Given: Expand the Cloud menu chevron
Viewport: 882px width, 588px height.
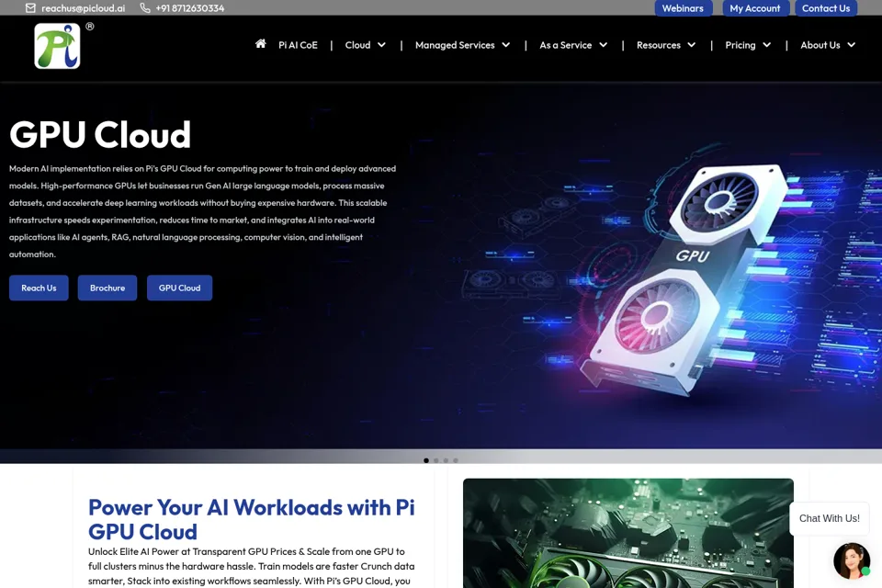Looking at the screenshot, I should pyautogui.click(x=381, y=45).
